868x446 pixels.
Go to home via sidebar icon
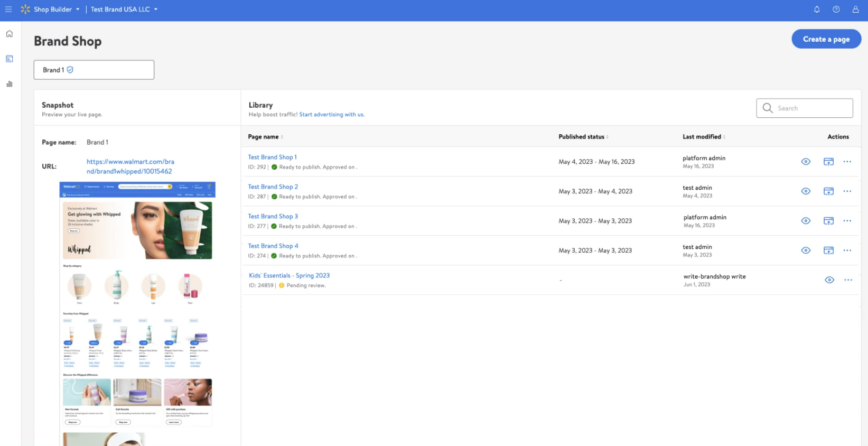pyautogui.click(x=10, y=34)
